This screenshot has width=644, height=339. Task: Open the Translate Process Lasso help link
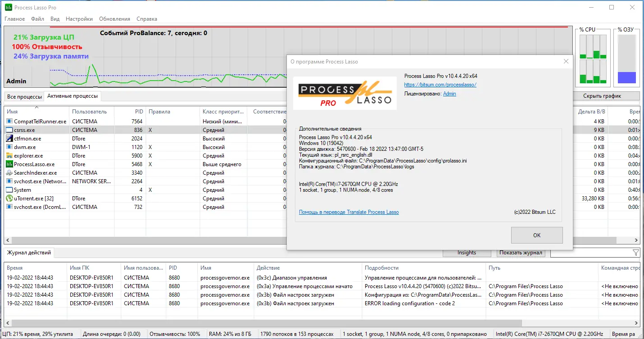coord(349,212)
